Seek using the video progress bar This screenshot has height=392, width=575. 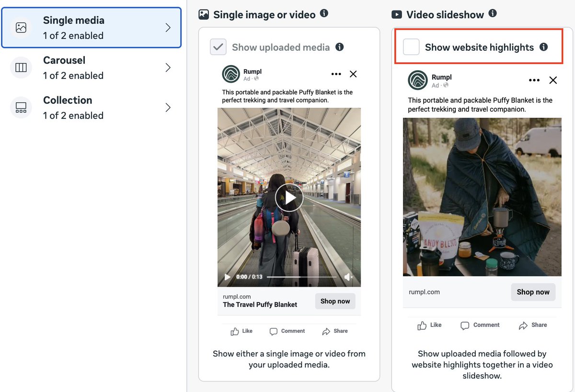[302, 277]
